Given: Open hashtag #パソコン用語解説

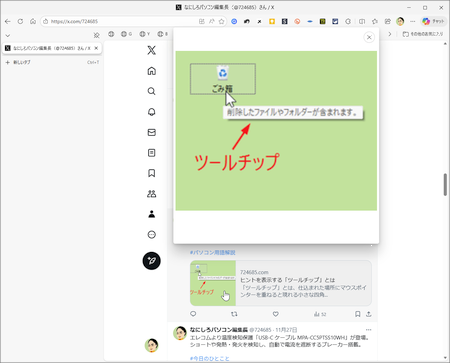Looking at the screenshot, I should pyautogui.click(x=213, y=252).
